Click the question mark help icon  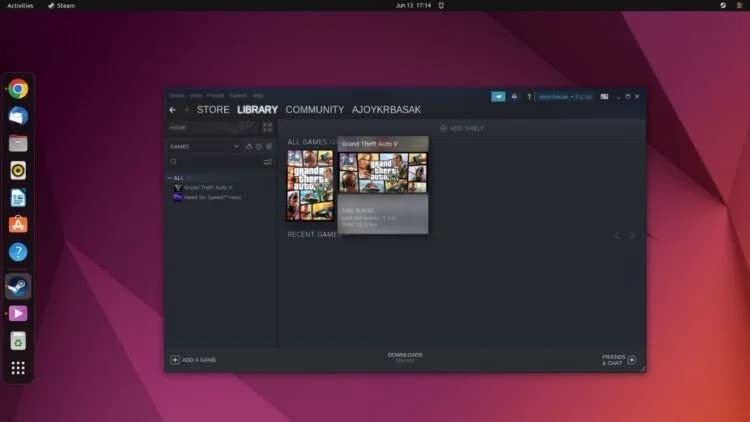pyautogui.click(x=529, y=97)
